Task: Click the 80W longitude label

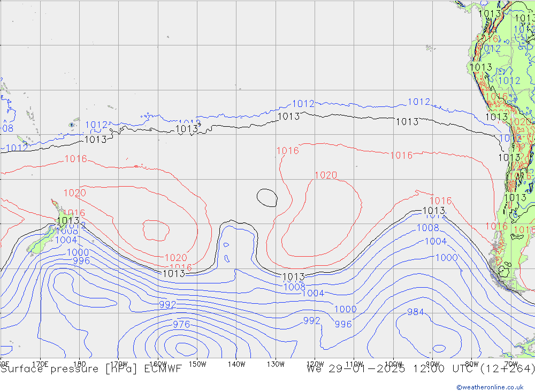Action: click(x=471, y=364)
